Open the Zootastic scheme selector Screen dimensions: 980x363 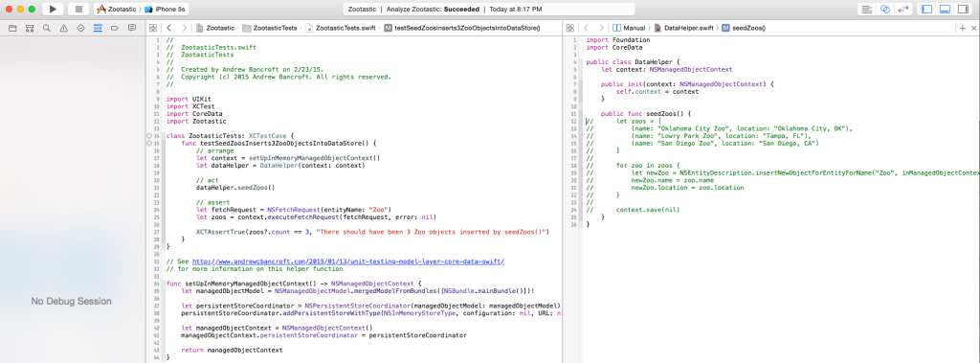click(x=116, y=10)
